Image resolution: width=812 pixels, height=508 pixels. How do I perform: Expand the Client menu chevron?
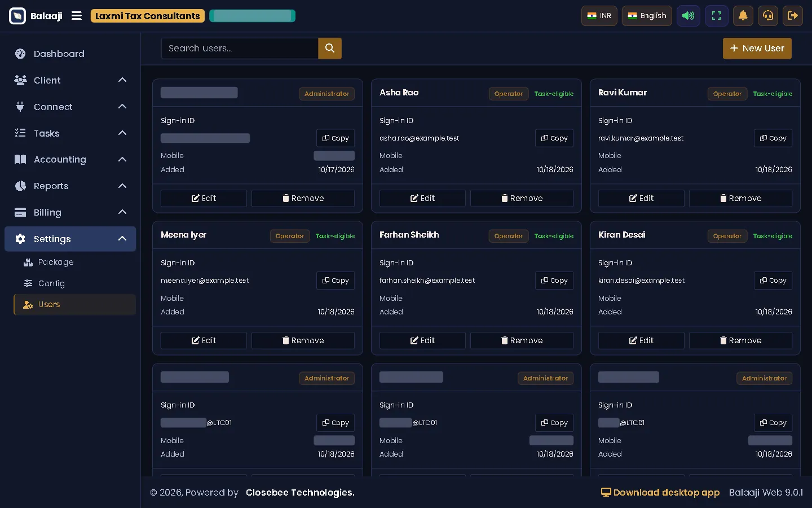(122, 80)
